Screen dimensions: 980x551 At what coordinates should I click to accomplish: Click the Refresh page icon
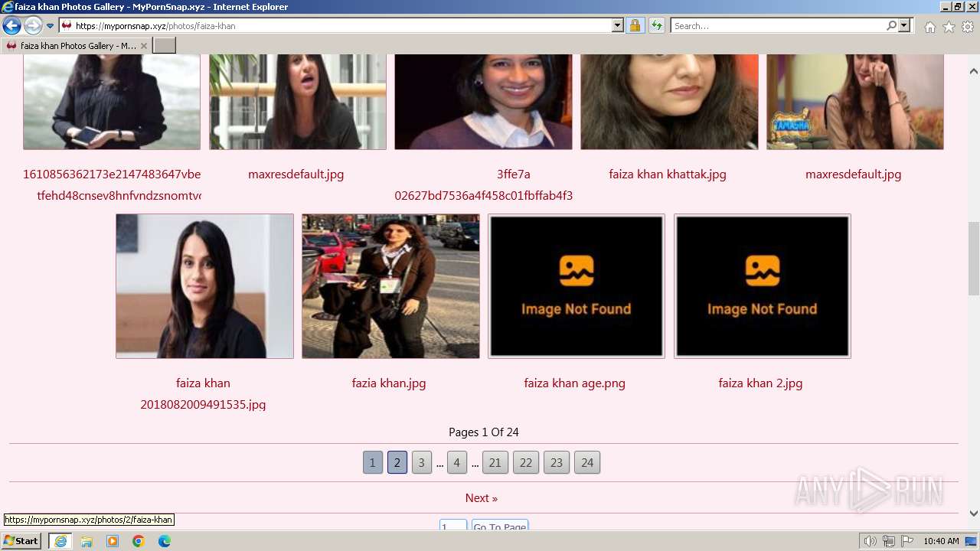coord(657,25)
